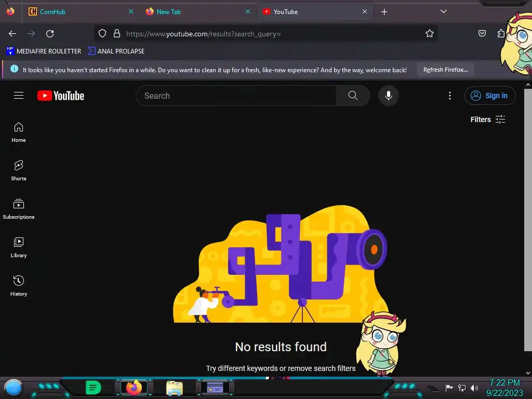This screenshot has height=399, width=532.
Task: Open File Explorer from taskbar
Action: (175, 388)
